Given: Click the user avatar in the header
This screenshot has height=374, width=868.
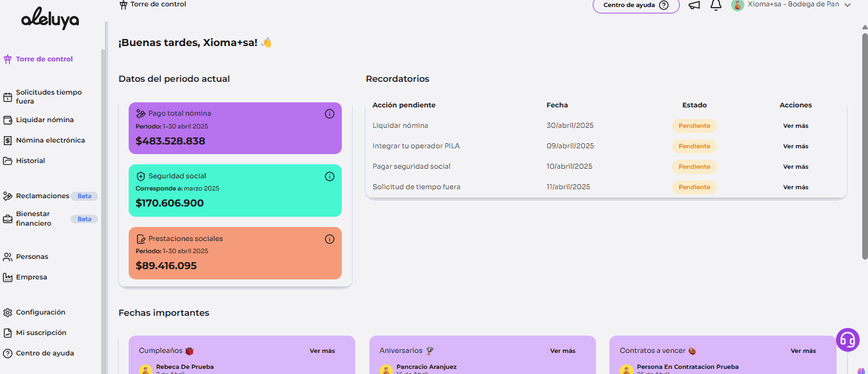Looking at the screenshot, I should 737,5.
